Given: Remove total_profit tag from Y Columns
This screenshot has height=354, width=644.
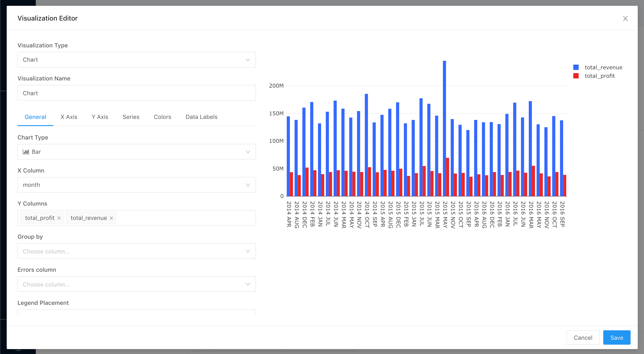Looking at the screenshot, I should point(59,218).
